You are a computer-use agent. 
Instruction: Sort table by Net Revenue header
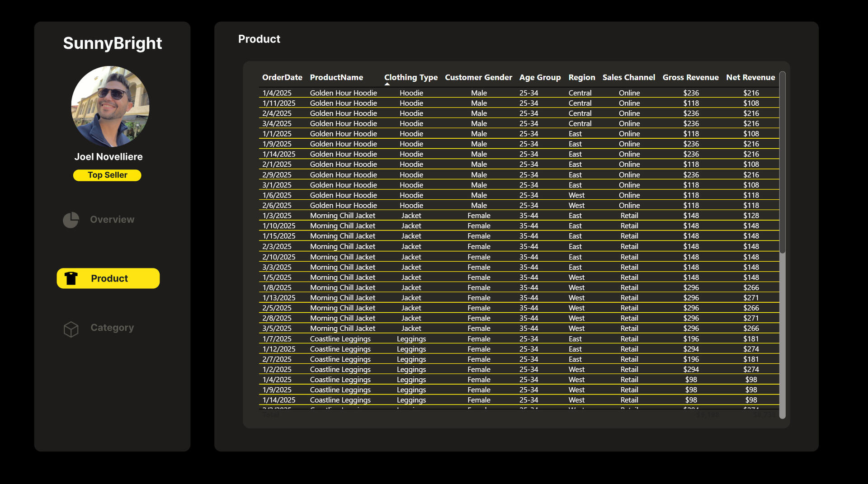click(x=750, y=77)
